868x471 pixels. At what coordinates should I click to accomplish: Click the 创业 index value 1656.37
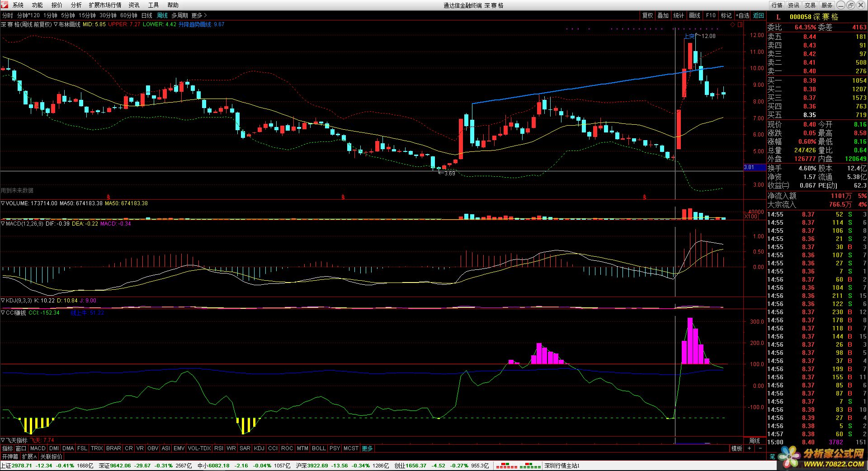[x=416, y=466]
